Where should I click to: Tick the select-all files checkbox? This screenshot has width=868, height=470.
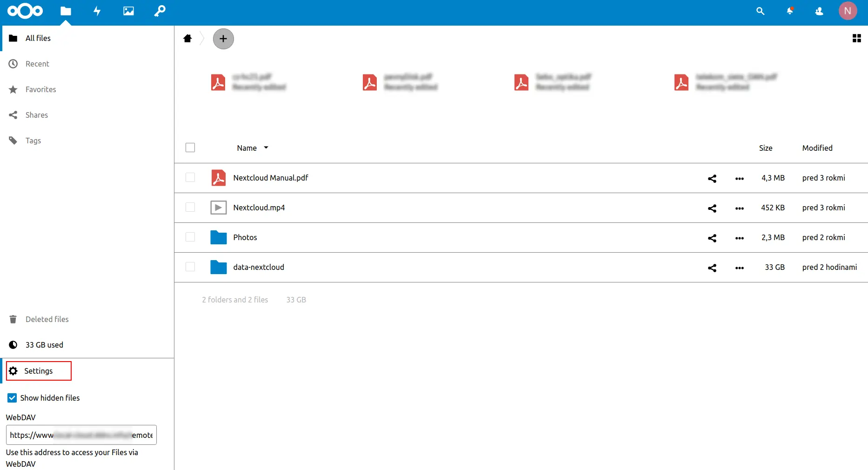point(190,148)
